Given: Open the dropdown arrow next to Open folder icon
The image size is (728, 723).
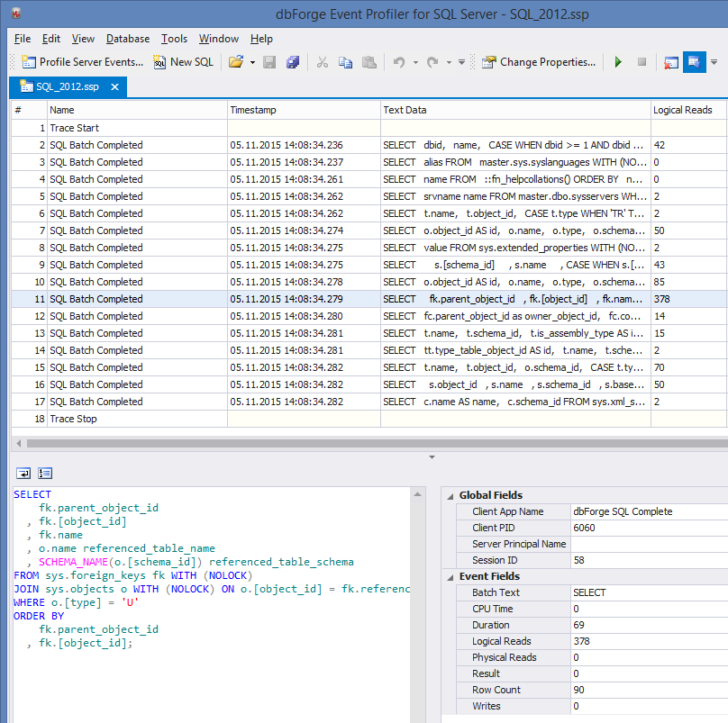Looking at the screenshot, I should [x=252, y=62].
